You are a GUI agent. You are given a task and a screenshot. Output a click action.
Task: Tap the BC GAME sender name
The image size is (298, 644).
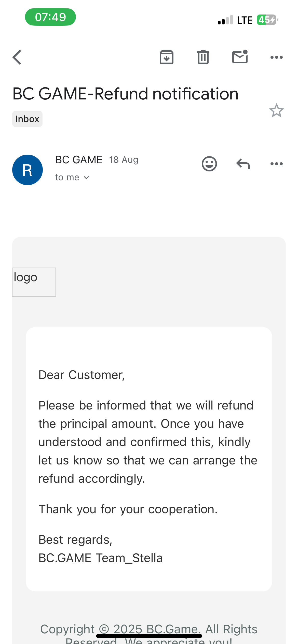(x=79, y=160)
